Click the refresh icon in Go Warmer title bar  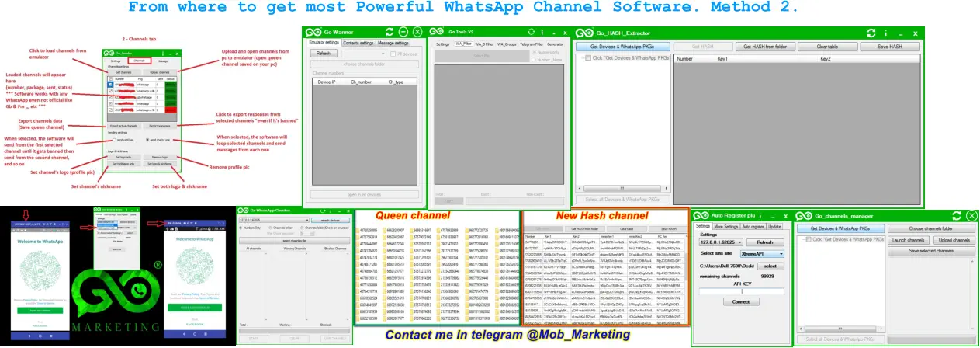tap(390, 32)
